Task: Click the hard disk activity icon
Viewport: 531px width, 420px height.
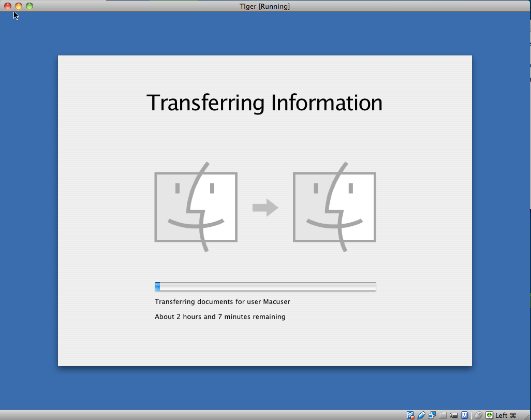Action: pos(410,415)
